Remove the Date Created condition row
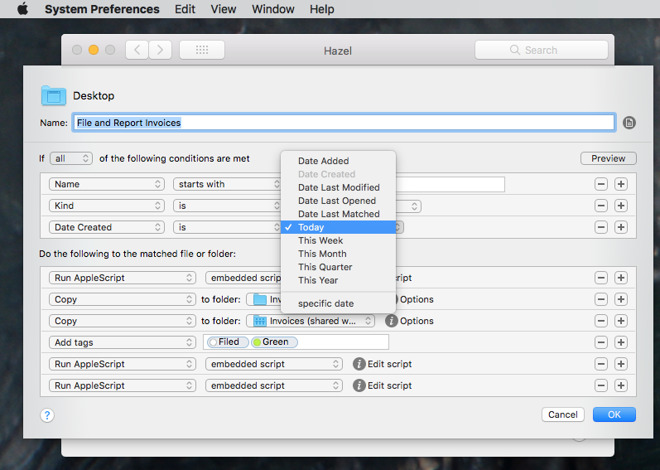This screenshot has width=660, height=470. click(x=601, y=227)
